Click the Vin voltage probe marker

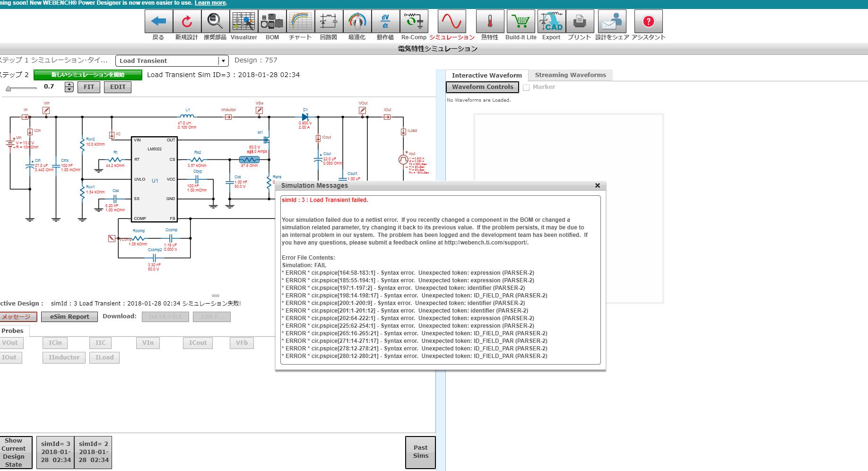[x=46, y=110]
